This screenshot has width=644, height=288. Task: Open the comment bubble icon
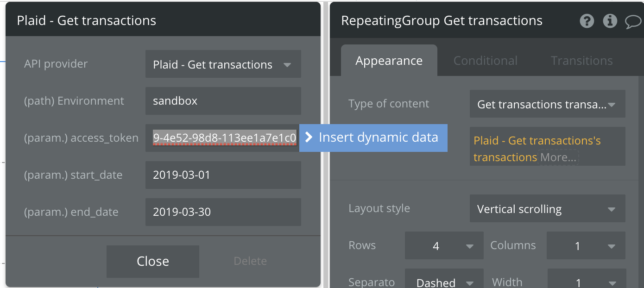click(x=633, y=21)
